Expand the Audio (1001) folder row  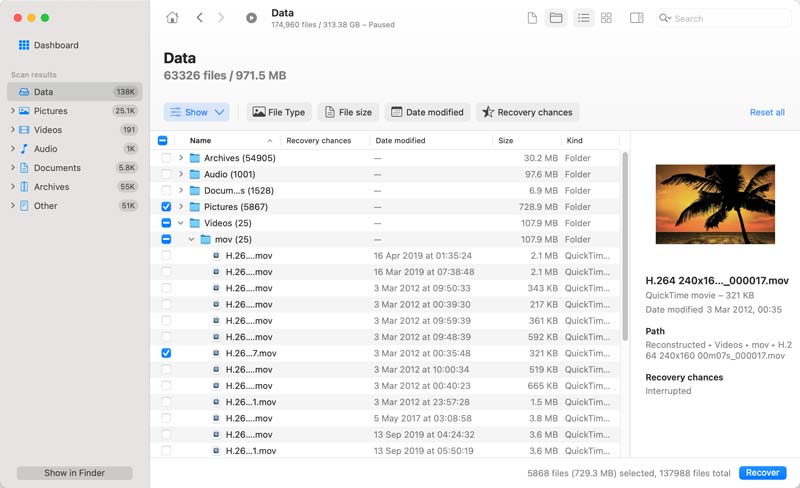(181, 174)
